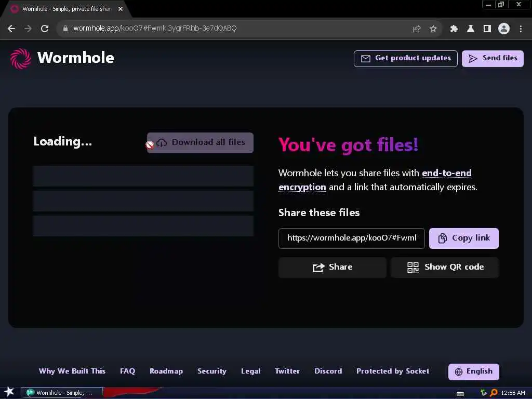The height and width of the screenshot is (399, 532).
Task: Click the share link URL field
Action: click(352, 238)
